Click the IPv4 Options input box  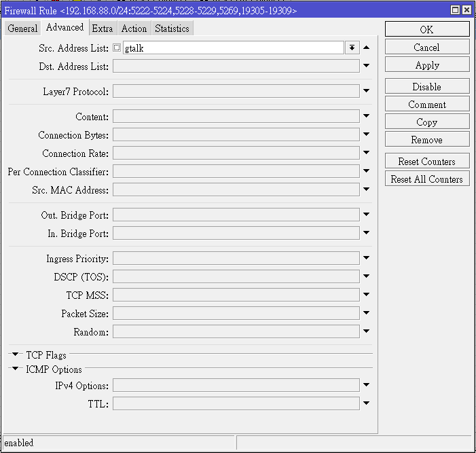(x=236, y=385)
